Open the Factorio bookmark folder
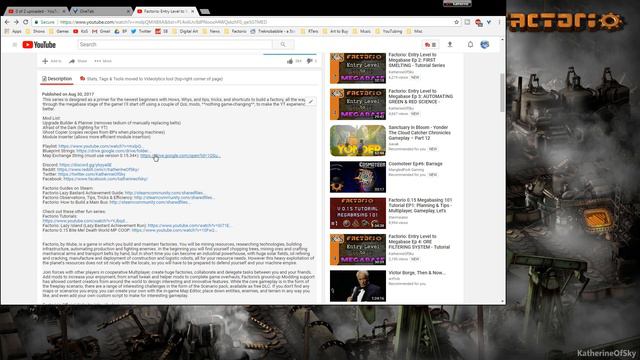This screenshot has height=360, width=640. click(236, 31)
